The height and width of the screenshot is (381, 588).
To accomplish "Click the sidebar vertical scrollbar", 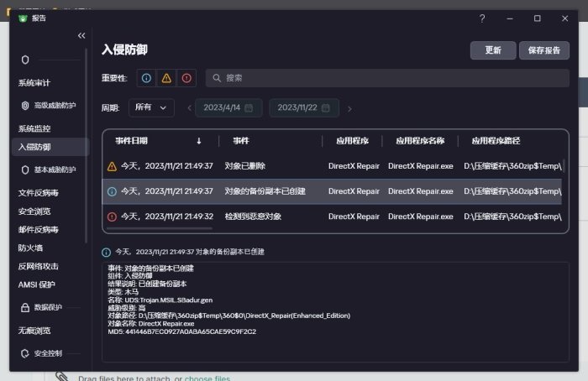I will click(x=87, y=146).
